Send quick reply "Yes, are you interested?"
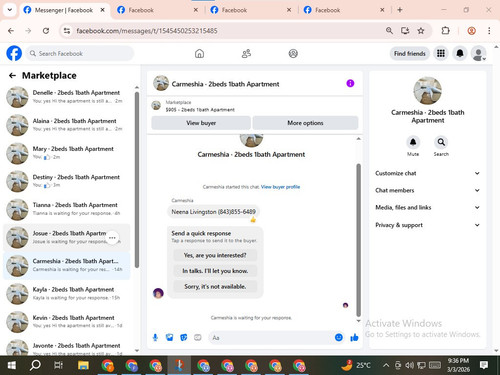Viewport: 500px width, 375px height. pos(215,255)
